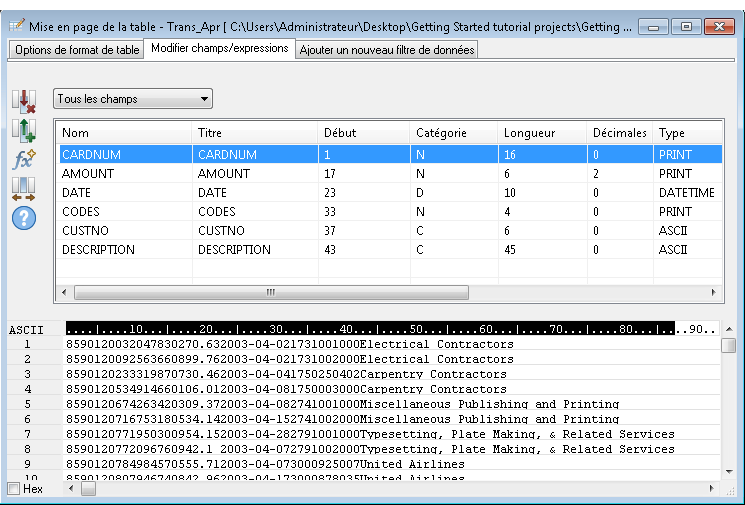Open help via blue question mark icon
Image resolution: width=745 pixels, height=505 pixels.
(x=23, y=217)
